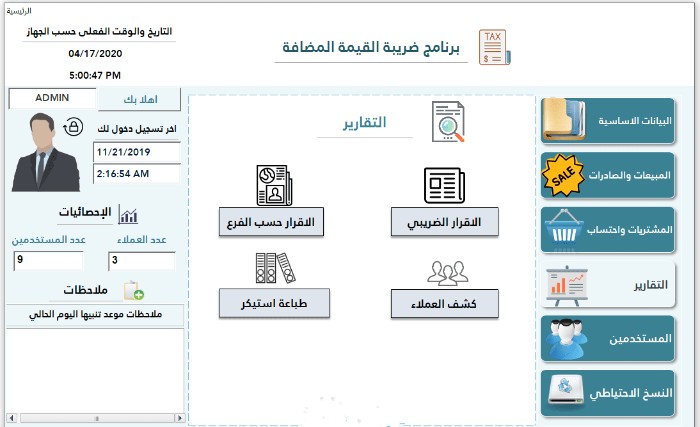The width and height of the screenshot is (700, 427).
Task: Click the customers group icon above كشف العملاء
Action: point(447,273)
